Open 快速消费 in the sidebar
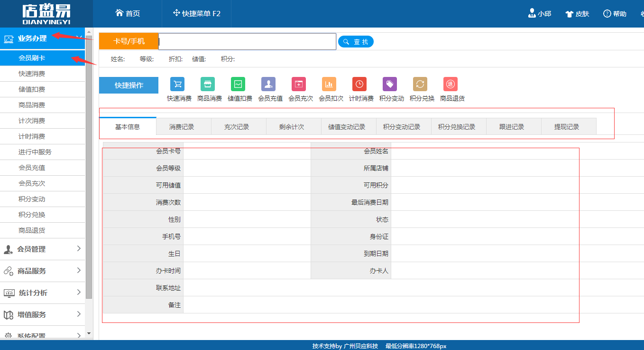Viewport: 644px width, 350px height. (42, 74)
